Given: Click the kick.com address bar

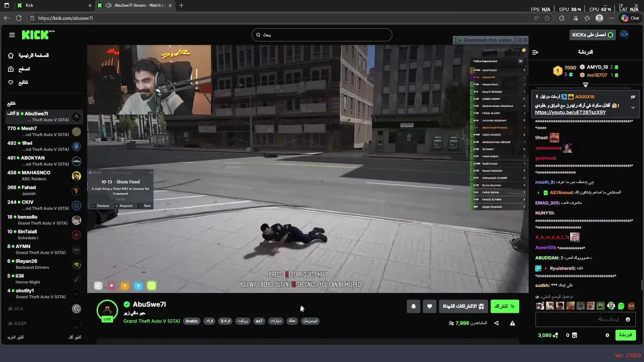Looking at the screenshot, I should tap(282, 18).
